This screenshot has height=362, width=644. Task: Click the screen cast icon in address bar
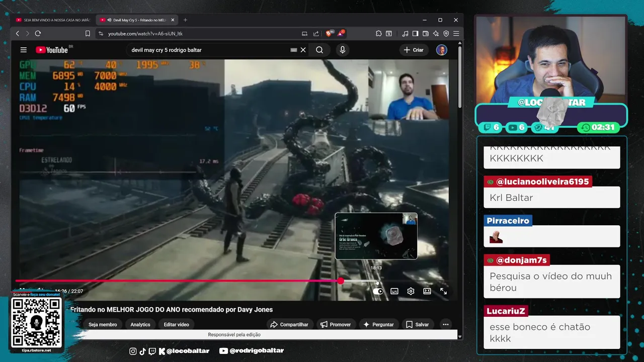(x=304, y=34)
